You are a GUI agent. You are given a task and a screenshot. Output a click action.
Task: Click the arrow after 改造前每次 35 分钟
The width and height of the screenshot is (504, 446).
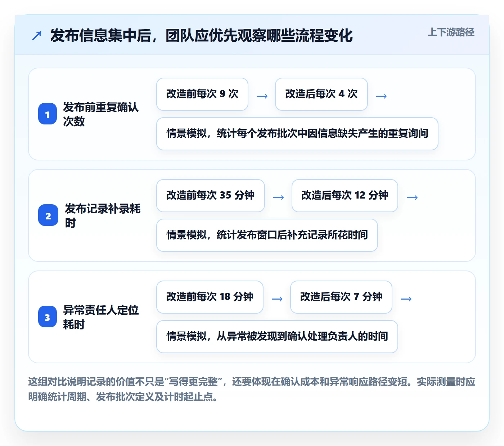278,197
